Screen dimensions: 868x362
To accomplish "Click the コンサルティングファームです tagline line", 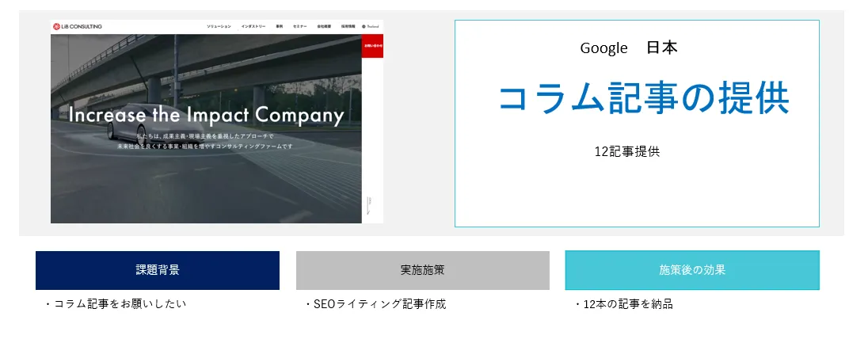I will click(x=205, y=146).
